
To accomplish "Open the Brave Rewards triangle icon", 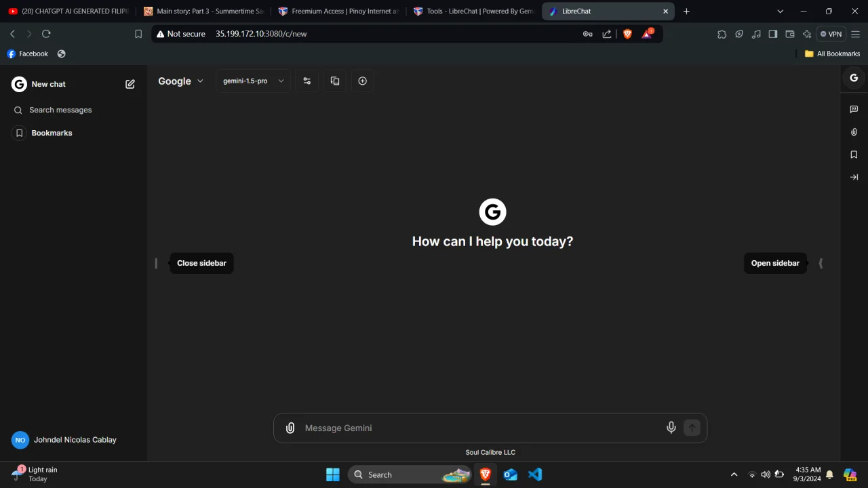I will [647, 34].
